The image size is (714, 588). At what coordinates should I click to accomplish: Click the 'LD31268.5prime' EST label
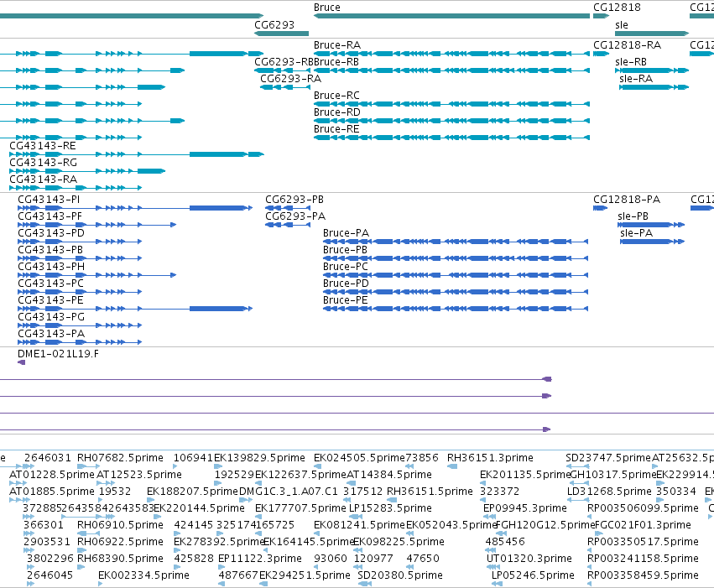point(609,491)
